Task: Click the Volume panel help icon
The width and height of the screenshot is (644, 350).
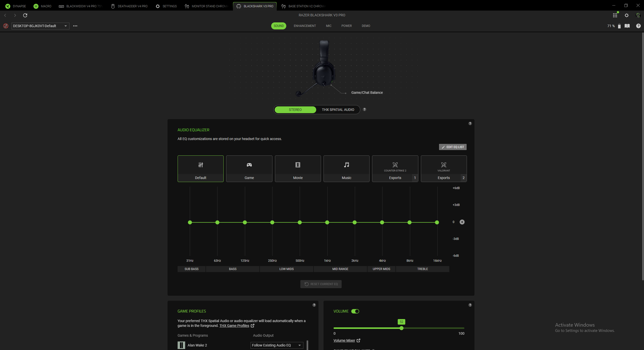Action: coord(470,305)
